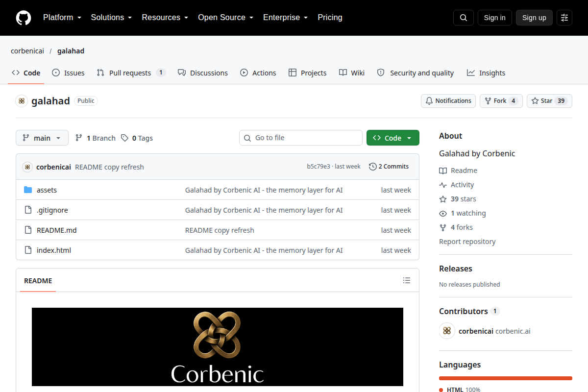Click the Go to file field

click(301, 138)
